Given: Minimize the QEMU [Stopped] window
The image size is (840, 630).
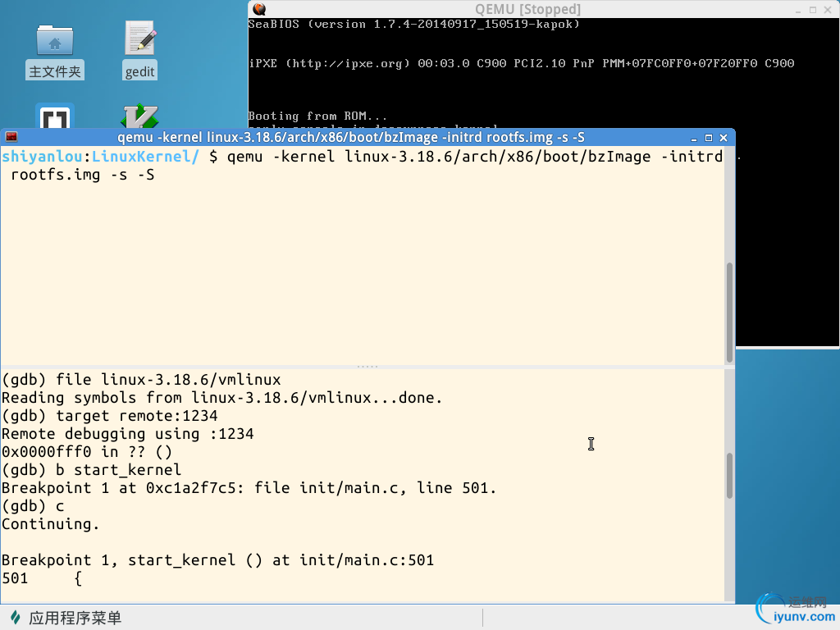Looking at the screenshot, I should (798, 10).
